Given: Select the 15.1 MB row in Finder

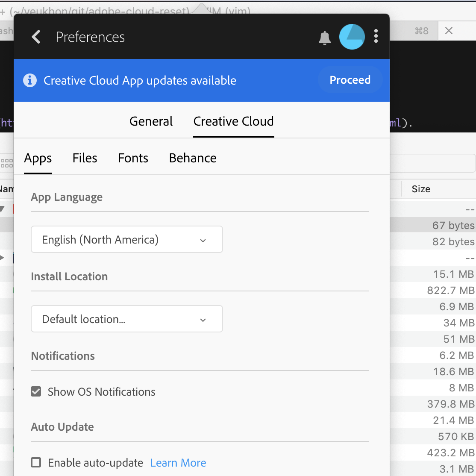Looking at the screenshot, I should [x=433, y=274].
